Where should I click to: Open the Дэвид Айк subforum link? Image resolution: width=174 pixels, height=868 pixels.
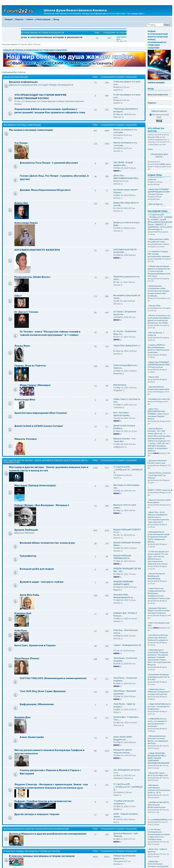click(x=21, y=203)
